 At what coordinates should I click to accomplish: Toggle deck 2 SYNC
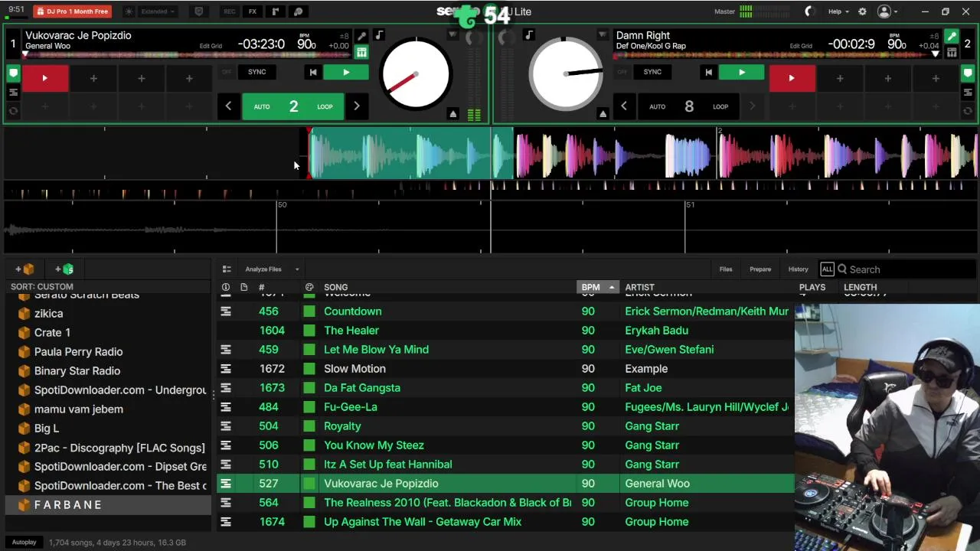[x=652, y=72]
